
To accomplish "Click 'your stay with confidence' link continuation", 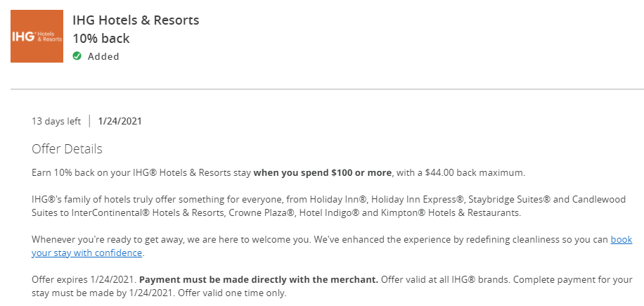I will click(x=86, y=253).
